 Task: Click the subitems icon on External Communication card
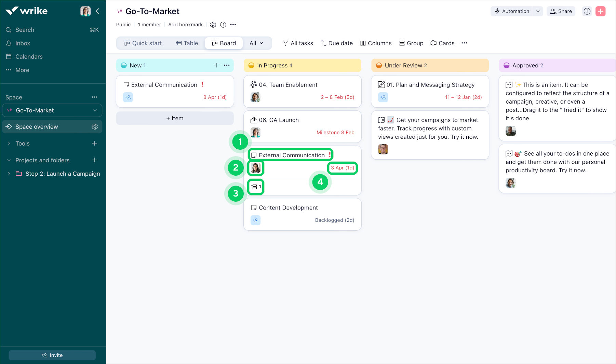256,187
